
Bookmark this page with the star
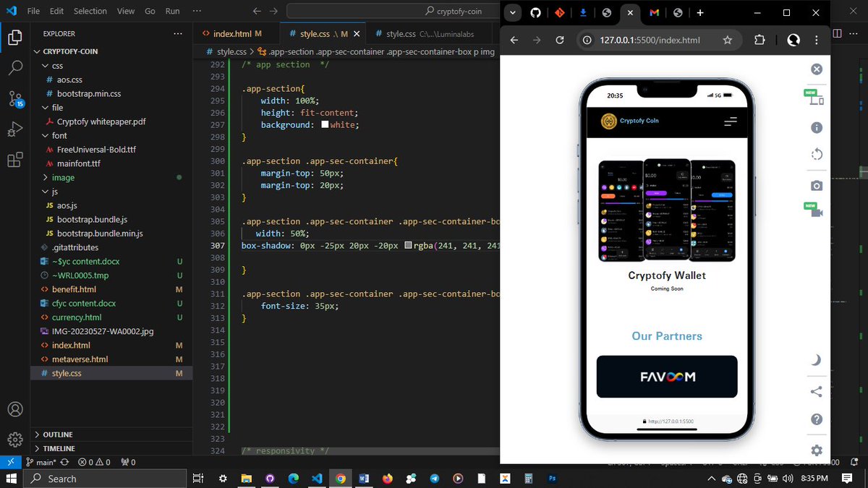[728, 40]
